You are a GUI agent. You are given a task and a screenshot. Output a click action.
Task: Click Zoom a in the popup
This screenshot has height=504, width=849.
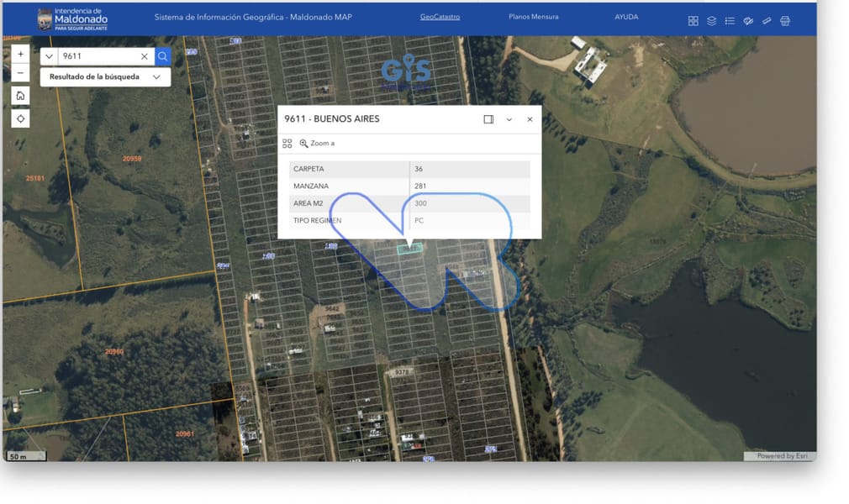(x=317, y=144)
